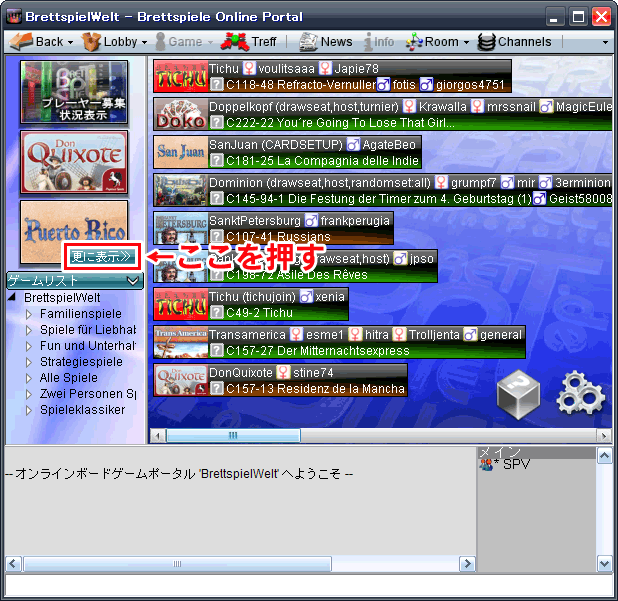Click the chat message input field
The image size is (618, 601).
click(x=309, y=585)
